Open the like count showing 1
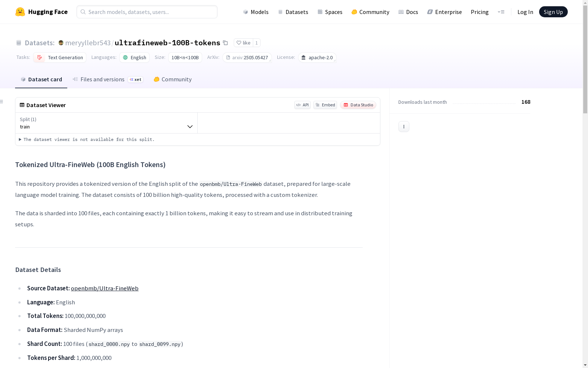This screenshot has height=368, width=588. point(257,43)
